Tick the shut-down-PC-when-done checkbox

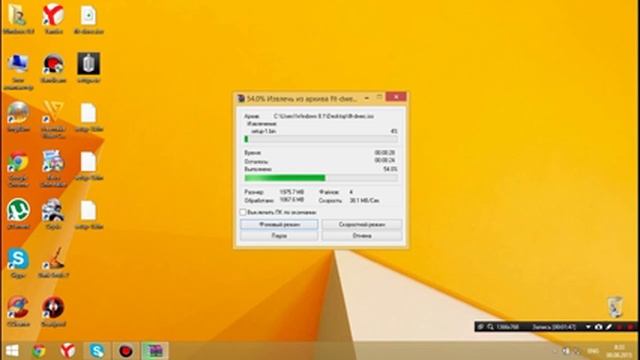click(243, 212)
